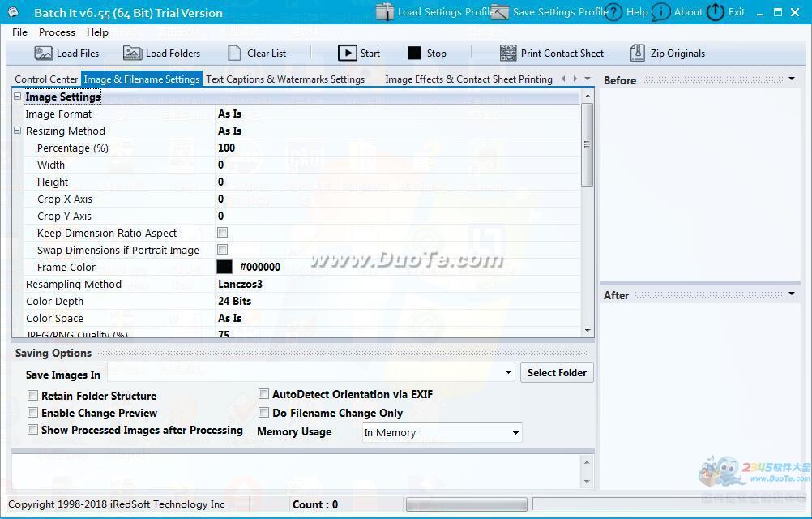Click the Height row value 0
The width and height of the screenshot is (812, 519).
click(221, 182)
